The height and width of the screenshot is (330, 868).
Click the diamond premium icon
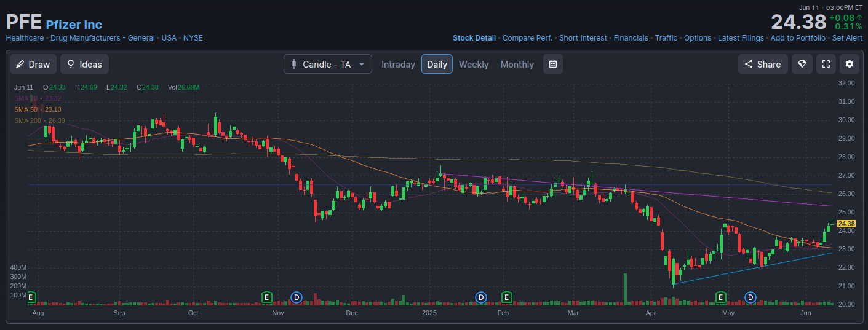click(x=802, y=64)
